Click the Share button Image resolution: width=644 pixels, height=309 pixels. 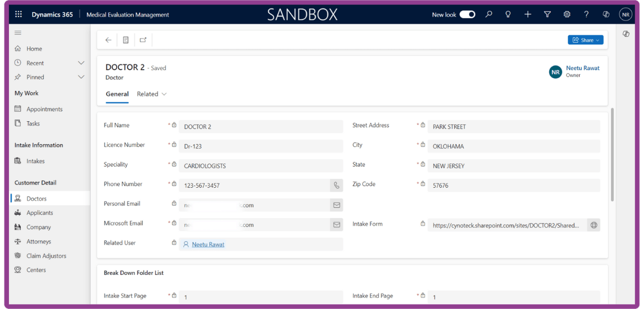[586, 40]
